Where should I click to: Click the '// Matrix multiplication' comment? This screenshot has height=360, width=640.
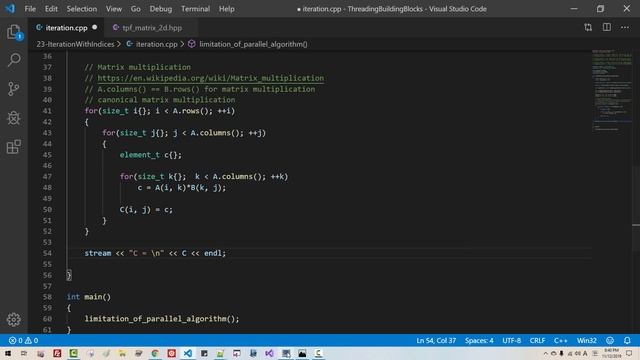(138, 67)
